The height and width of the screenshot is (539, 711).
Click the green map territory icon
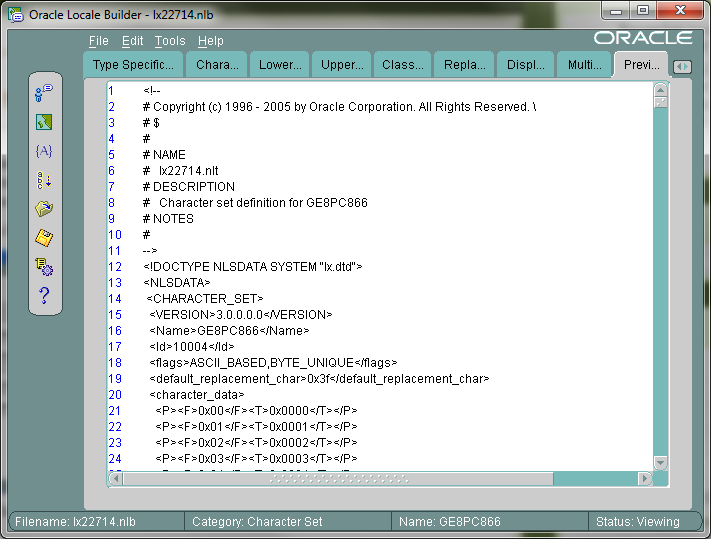pos(44,122)
